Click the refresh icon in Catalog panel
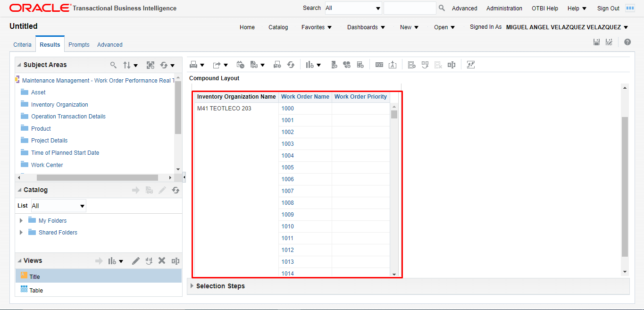The image size is (644, 310). 176,190
